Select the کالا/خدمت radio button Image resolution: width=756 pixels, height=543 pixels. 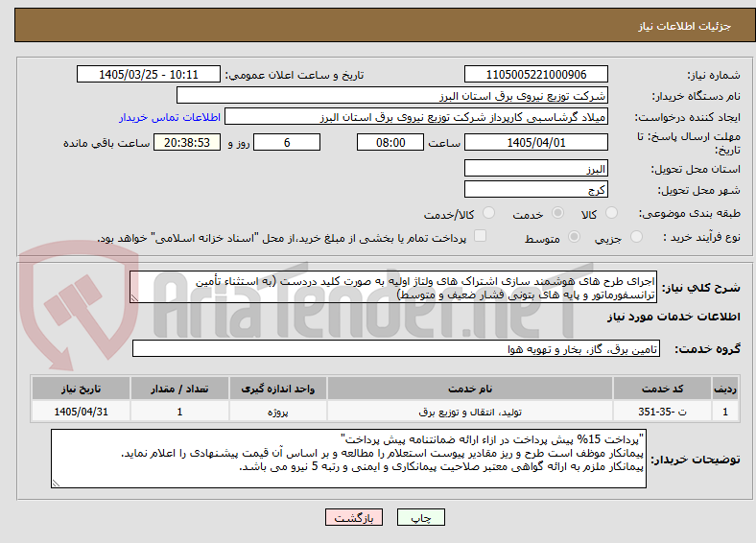pos(489,213)
